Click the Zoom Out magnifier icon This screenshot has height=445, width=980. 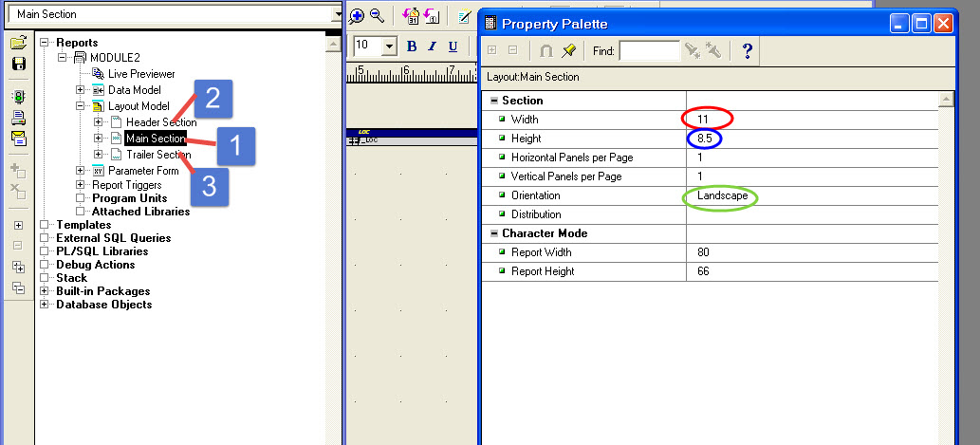click(377, 15)
